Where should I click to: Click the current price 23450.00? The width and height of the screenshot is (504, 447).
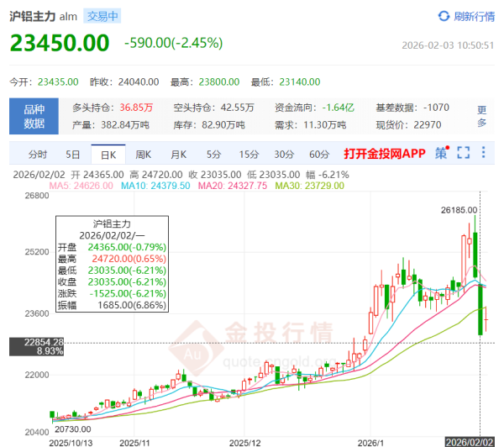click(60, 43)
